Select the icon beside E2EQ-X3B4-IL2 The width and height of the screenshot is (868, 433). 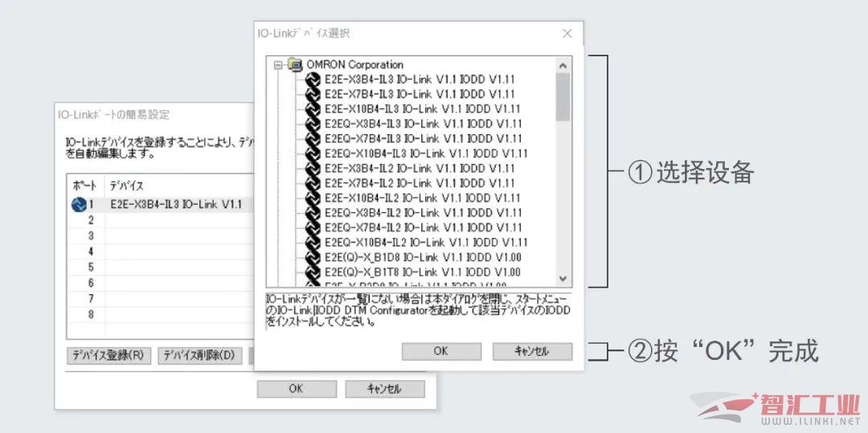point(313,213)
